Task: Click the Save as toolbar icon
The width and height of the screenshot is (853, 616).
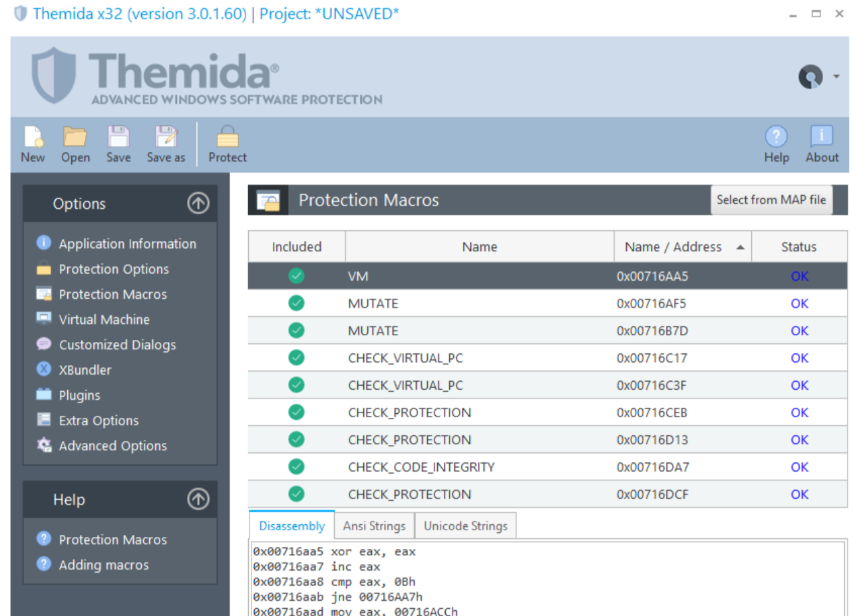Action: [166, 137]
